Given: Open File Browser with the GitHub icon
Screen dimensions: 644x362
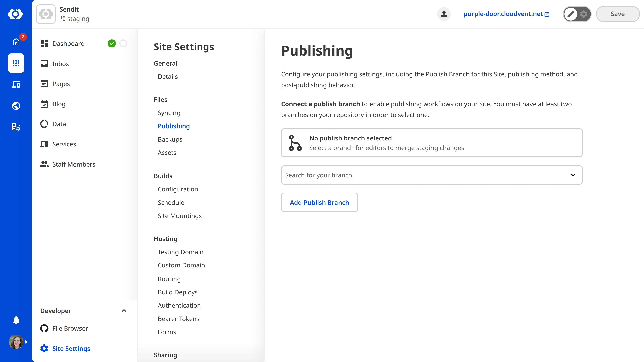Looking at the screenshot, I should pyautogui.click(x=44, y=328).
